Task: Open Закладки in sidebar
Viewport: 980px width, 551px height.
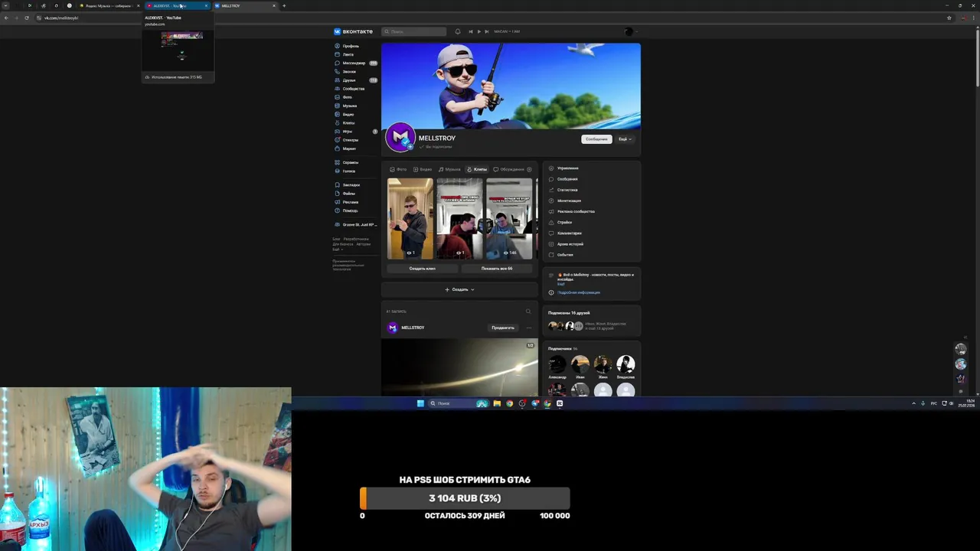Action: click(x=348, y=184)
